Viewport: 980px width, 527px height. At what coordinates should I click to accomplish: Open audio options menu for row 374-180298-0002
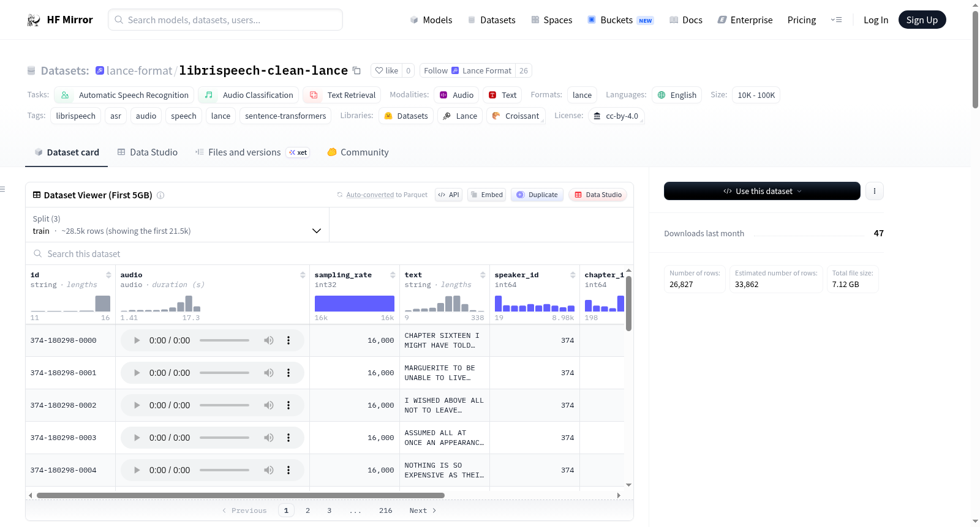[288, 405]
